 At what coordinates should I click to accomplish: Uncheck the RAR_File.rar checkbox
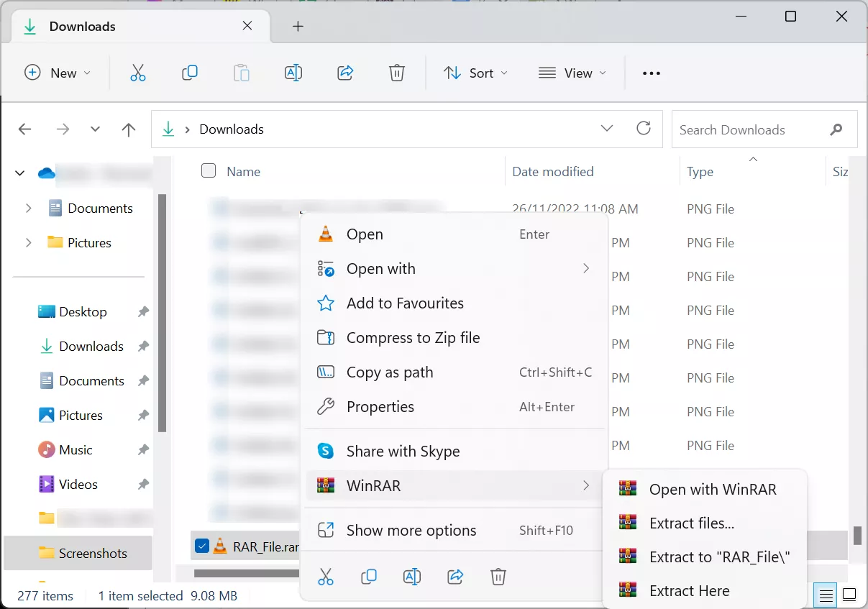(202, 546)
